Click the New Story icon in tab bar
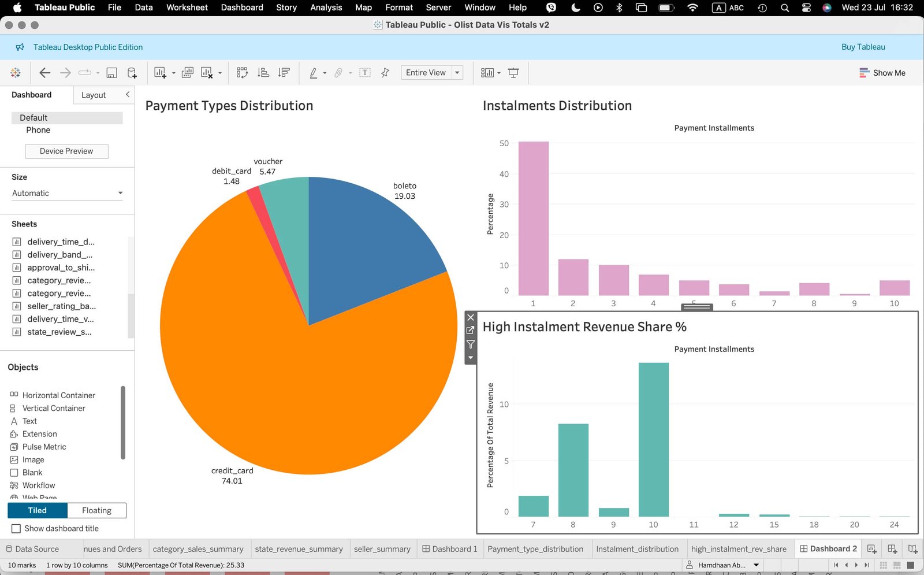This screenshot has width=924, height=575. click(x=912, y=549)
